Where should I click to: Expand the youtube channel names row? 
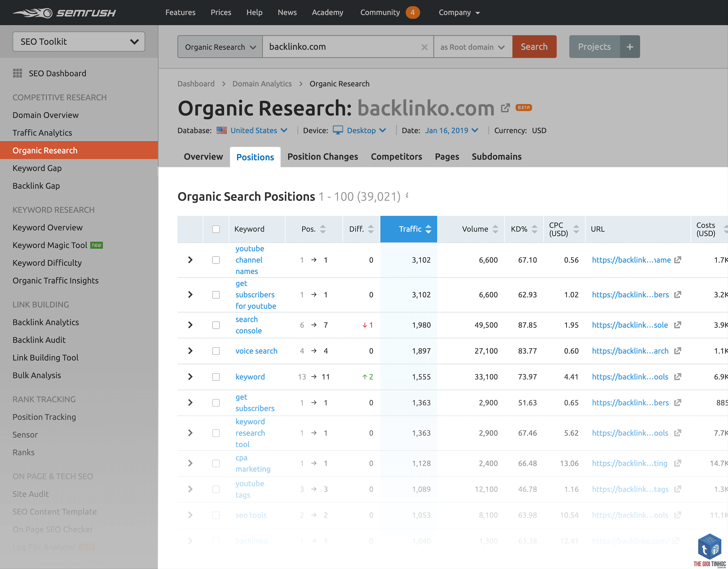pos(190,260)
